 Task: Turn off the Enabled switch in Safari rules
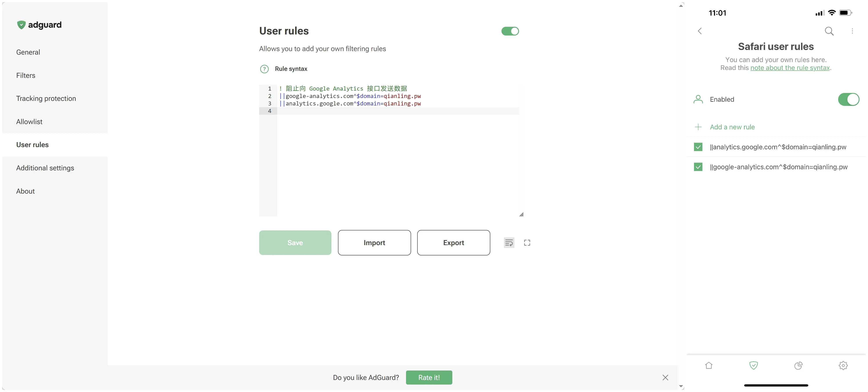click(x=848, y=99)
